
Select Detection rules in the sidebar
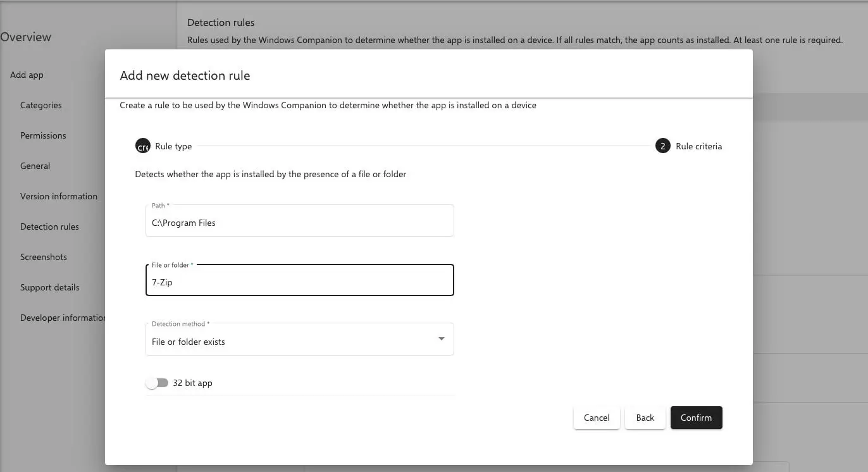49,227
